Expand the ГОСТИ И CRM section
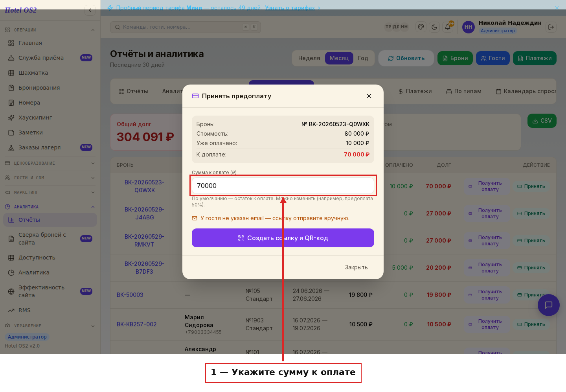 pyautogui.click(x=50, y=178)
